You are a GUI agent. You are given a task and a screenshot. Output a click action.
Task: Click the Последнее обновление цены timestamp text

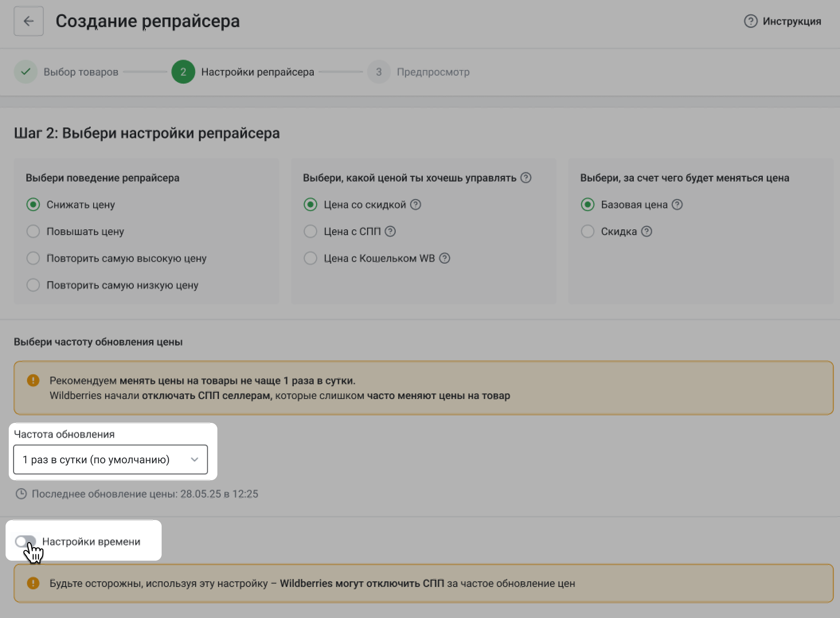(x=145, y=494)
